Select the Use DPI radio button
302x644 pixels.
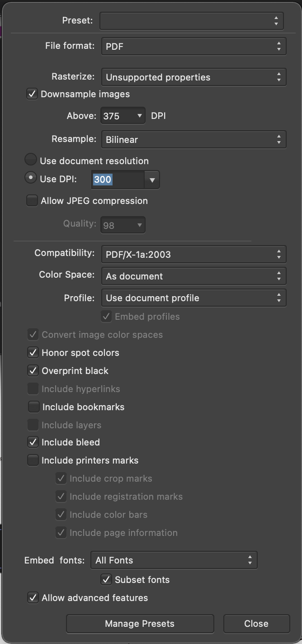(x=31, y=178)
